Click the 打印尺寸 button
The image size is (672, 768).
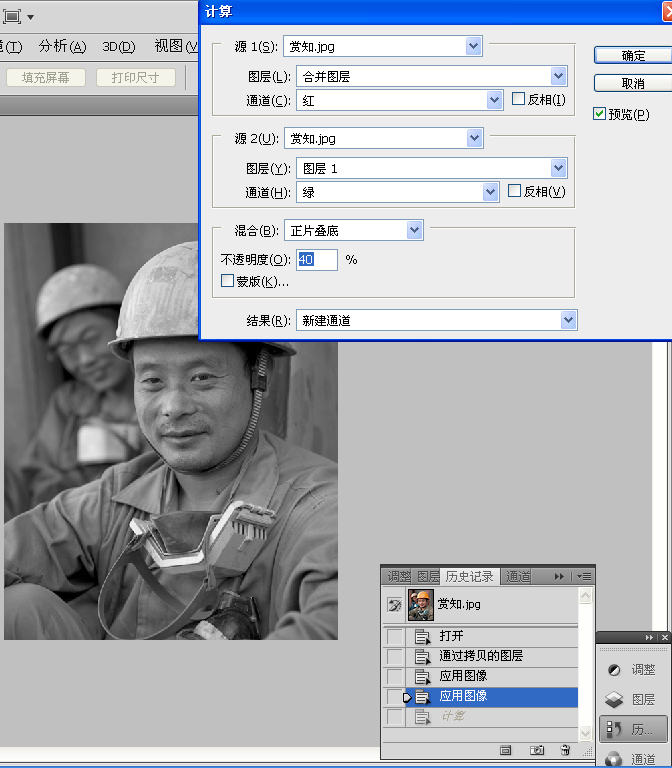(x=135, y=77)
